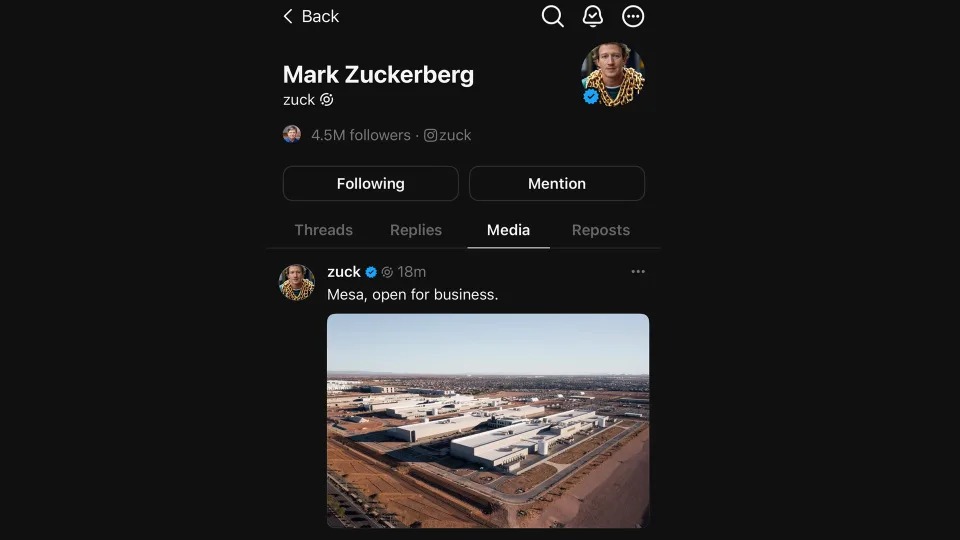Go to the Reposts tab

point(600,230)
